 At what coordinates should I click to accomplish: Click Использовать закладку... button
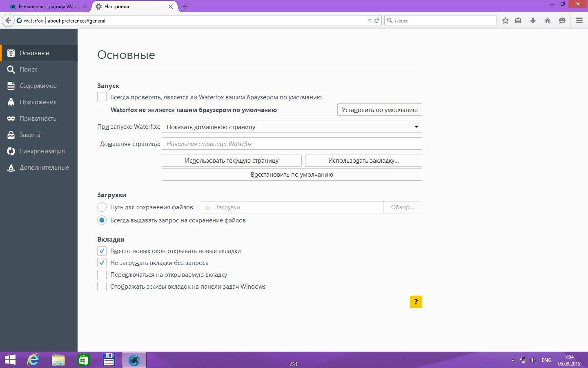(363, 161)
